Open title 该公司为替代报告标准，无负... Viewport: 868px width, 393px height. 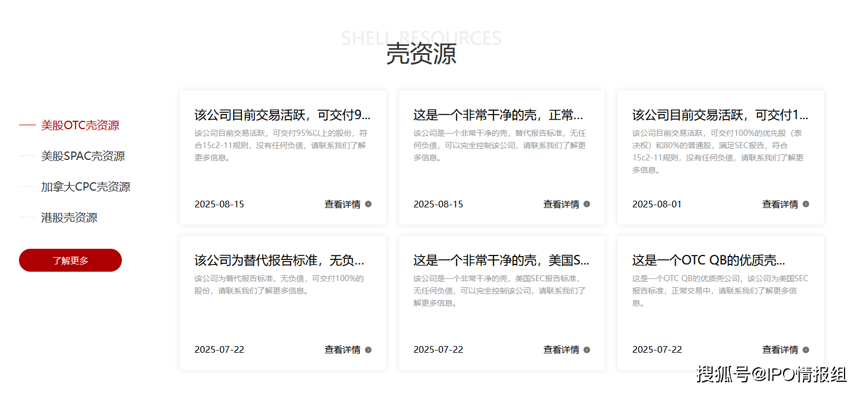(x=279, y=261)
